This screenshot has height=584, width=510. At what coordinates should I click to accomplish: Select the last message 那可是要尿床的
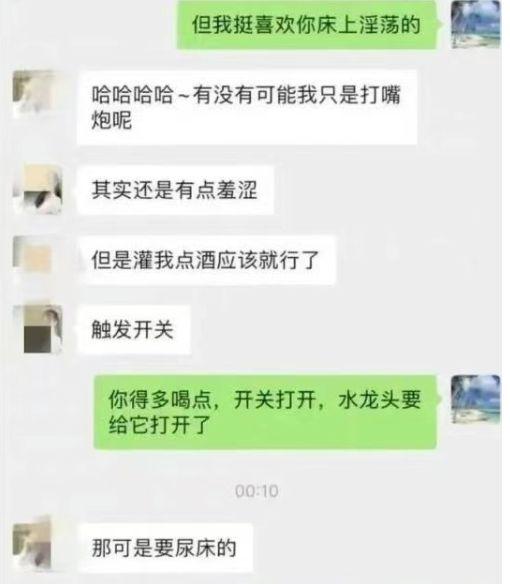click(x=165, y=547)
